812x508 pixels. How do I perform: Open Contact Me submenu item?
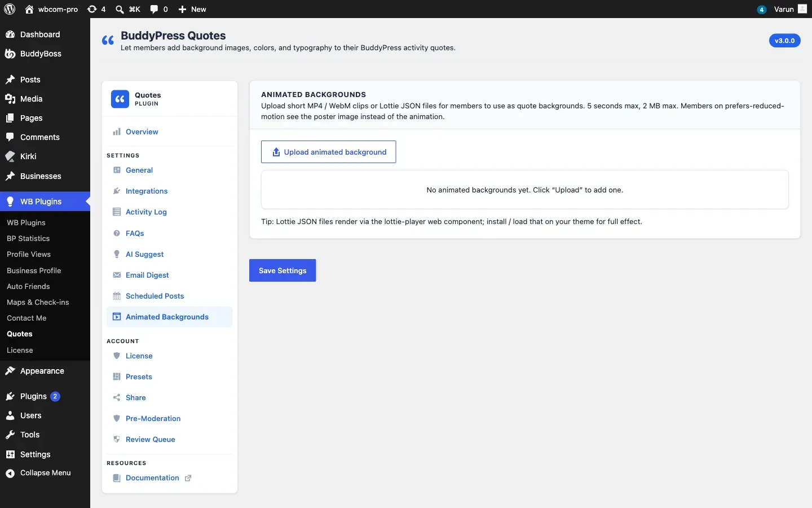[27, 318]
